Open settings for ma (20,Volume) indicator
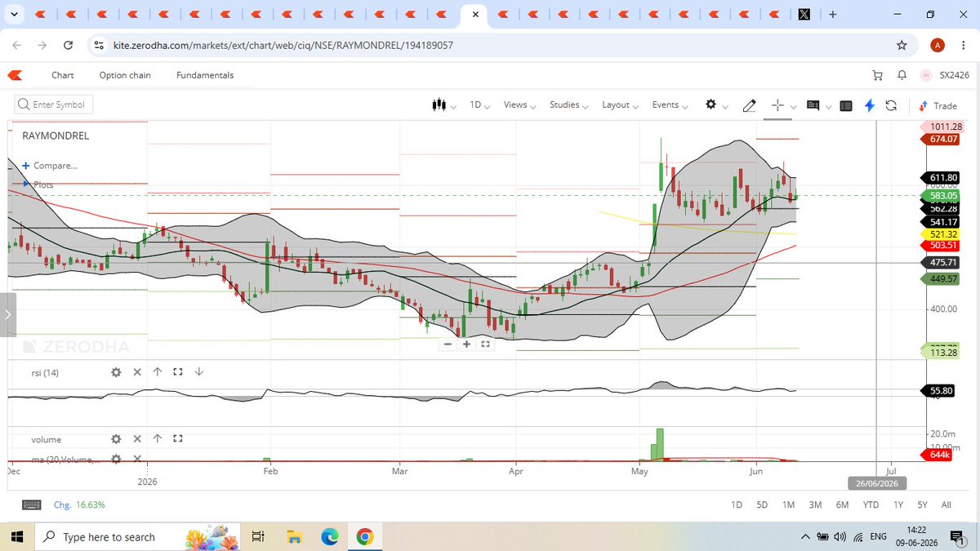The height and width of the screenshot is (551, 980). point(116,459)
